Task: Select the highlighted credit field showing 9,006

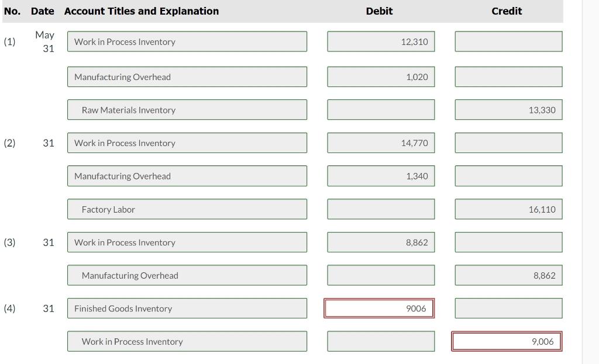Action: pos(508,341)
